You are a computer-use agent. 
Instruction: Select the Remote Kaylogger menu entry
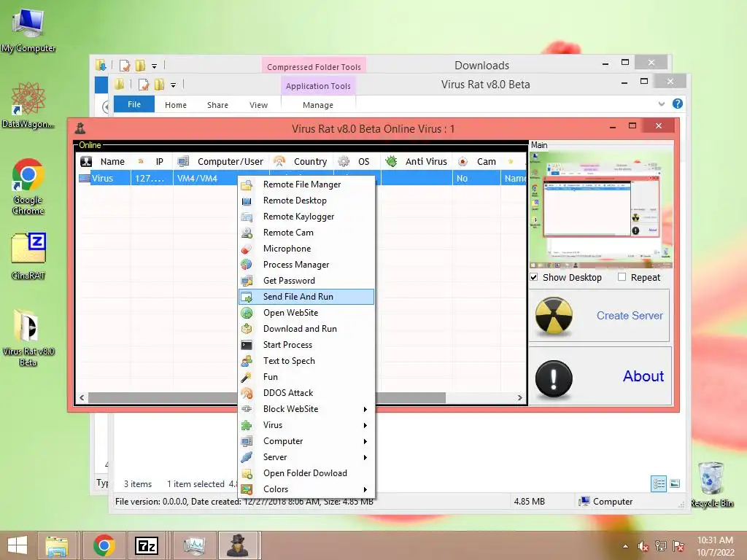point(306,217)
